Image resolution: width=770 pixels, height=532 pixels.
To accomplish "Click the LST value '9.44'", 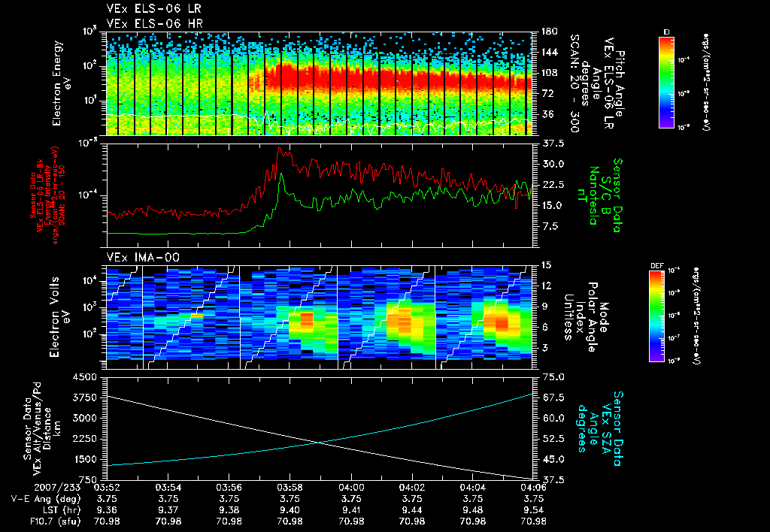I will (x=412, y=510).
